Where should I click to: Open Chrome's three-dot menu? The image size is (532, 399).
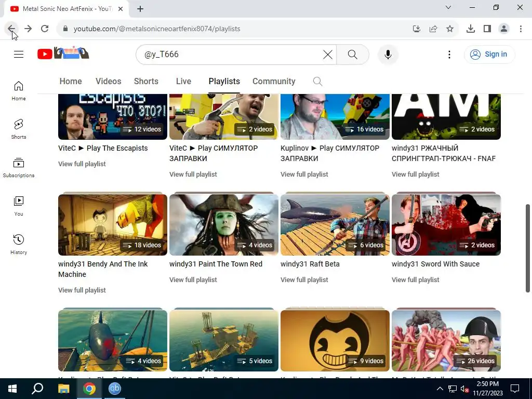[x=521, y=29]
